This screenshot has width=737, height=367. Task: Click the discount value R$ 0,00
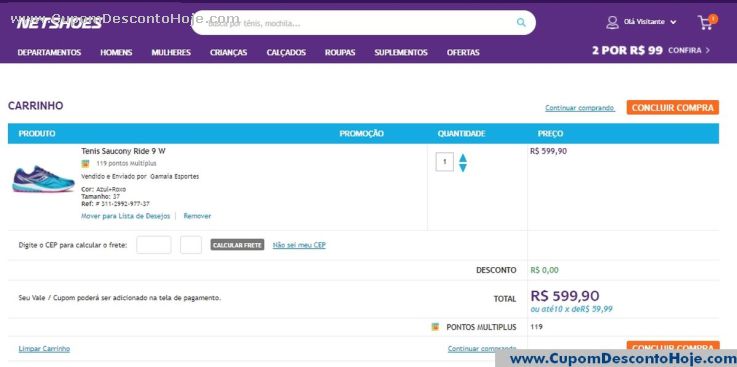[545, 270]
